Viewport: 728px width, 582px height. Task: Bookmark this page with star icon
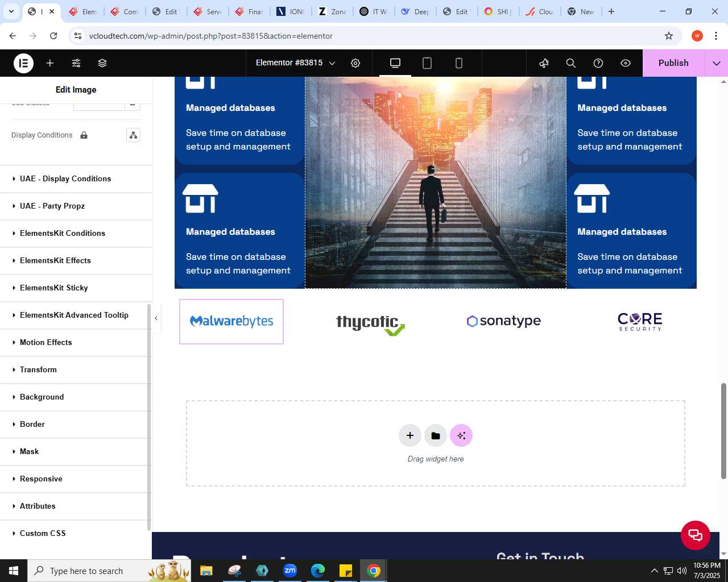pos(669,36)
